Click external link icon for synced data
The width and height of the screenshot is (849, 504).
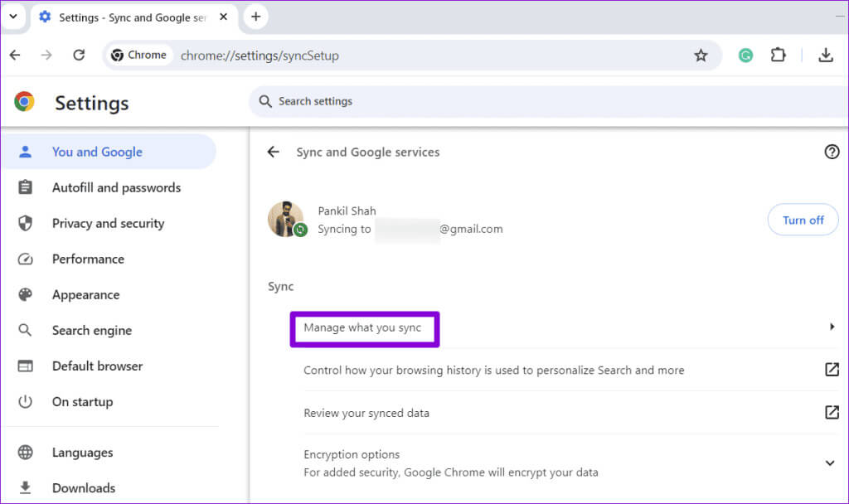[832, 413]
